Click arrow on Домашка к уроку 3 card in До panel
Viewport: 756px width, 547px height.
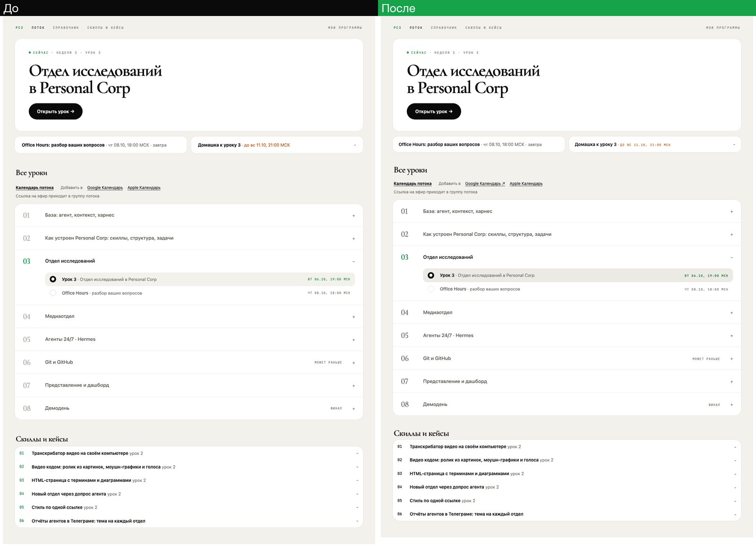pyautogui.click(x=355, y=145)
